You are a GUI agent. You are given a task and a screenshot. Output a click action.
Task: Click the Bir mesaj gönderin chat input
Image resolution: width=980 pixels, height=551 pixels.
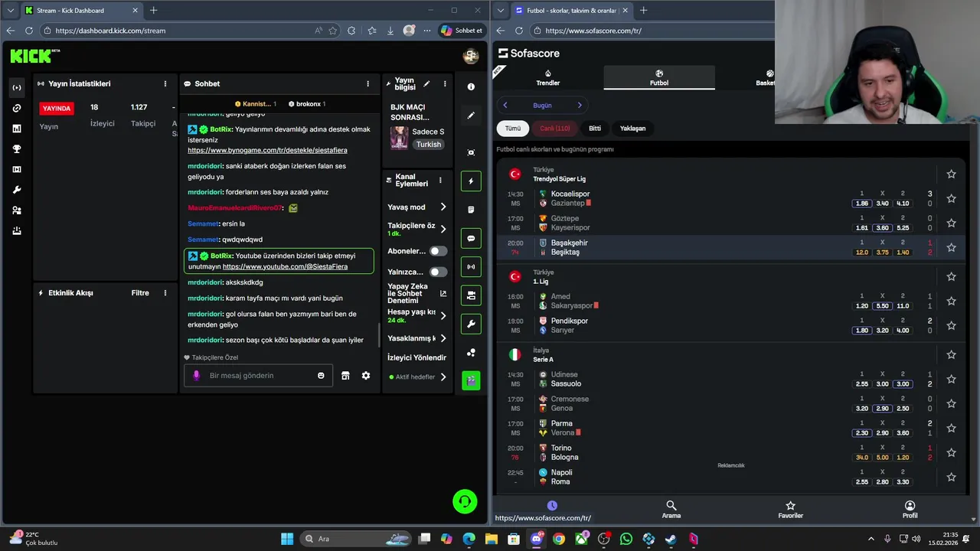pos(259,376)
